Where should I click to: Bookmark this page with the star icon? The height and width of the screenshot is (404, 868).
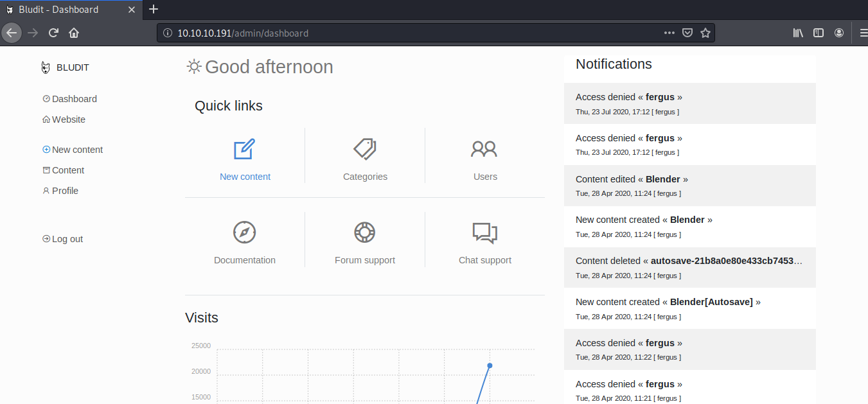tap(705, 33)
